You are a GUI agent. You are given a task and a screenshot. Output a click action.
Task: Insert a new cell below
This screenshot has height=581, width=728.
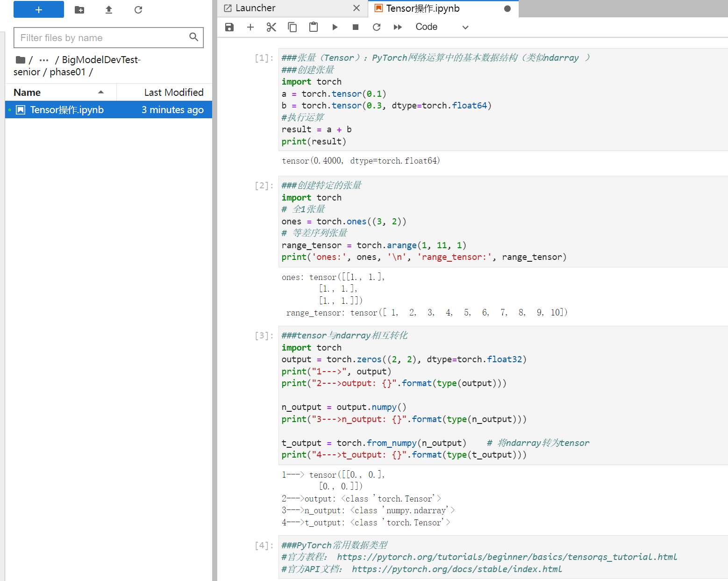point(250,27)
